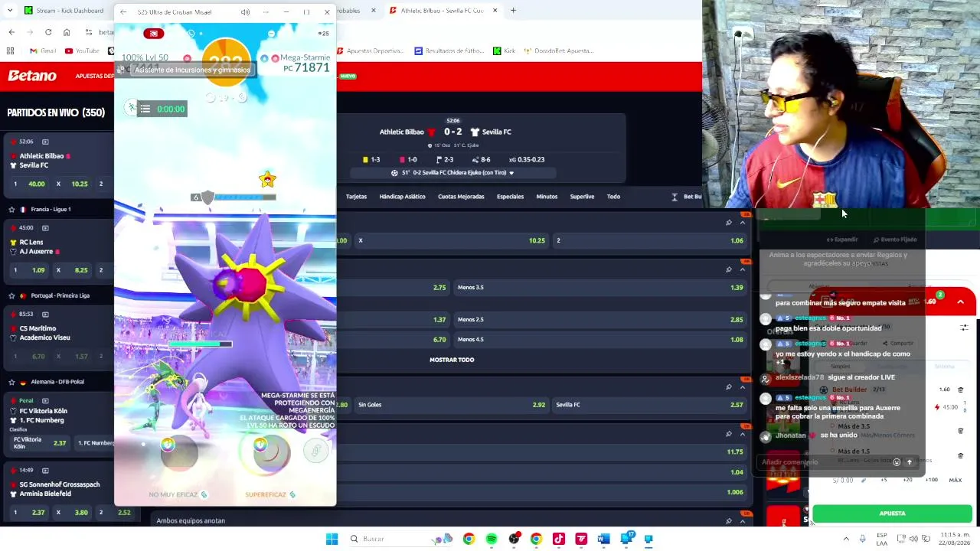Tap the Poké Ball star icon

click(267, 180)
